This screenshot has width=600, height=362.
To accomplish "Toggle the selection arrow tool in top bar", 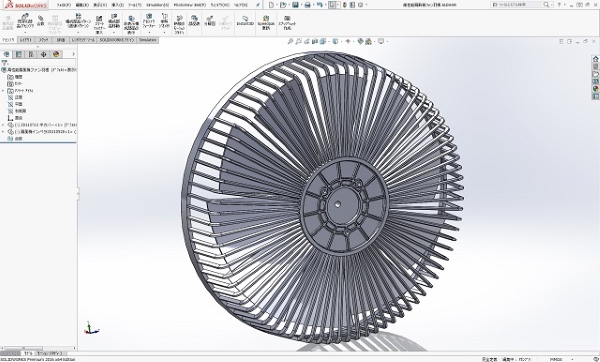I will click(x=332, y=5).
